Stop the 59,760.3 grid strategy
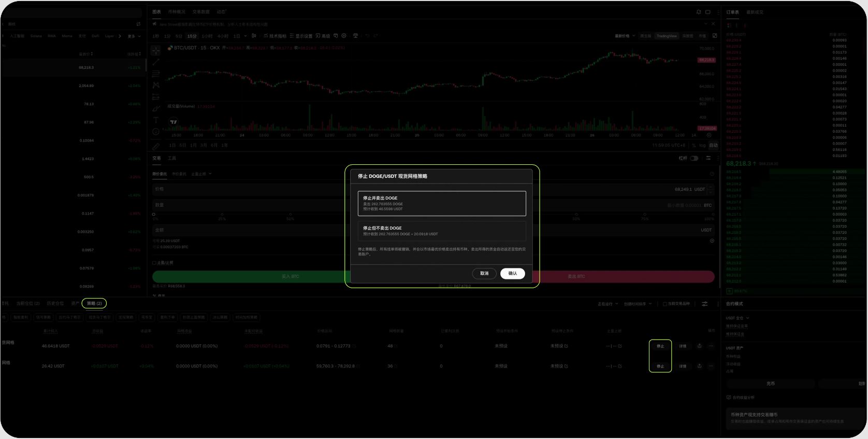Image resolution: width=868 pixels, height=439 pixels. point(660,366)
